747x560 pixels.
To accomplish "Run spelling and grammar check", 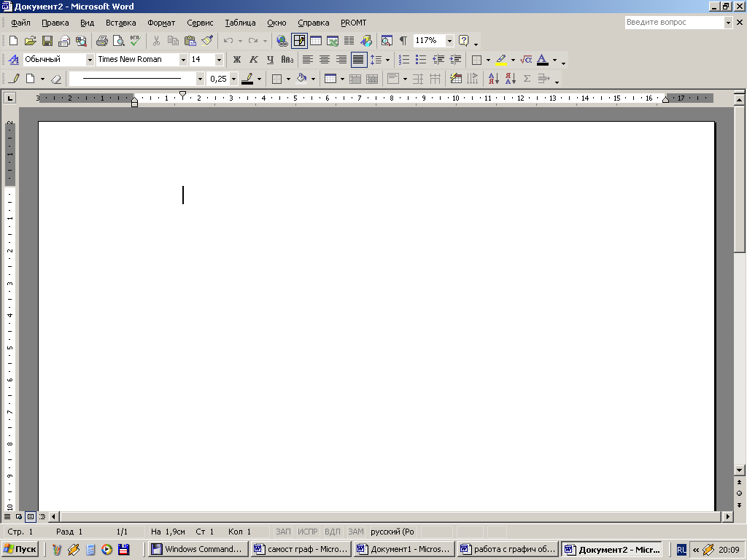I will point(135,41).
